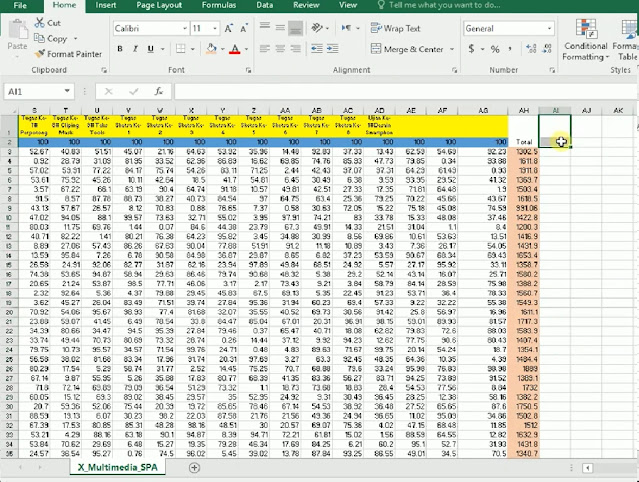The width and height of the screenshot is (639, 482).
Task: Align text right
Action: click(x=295, y=49)
